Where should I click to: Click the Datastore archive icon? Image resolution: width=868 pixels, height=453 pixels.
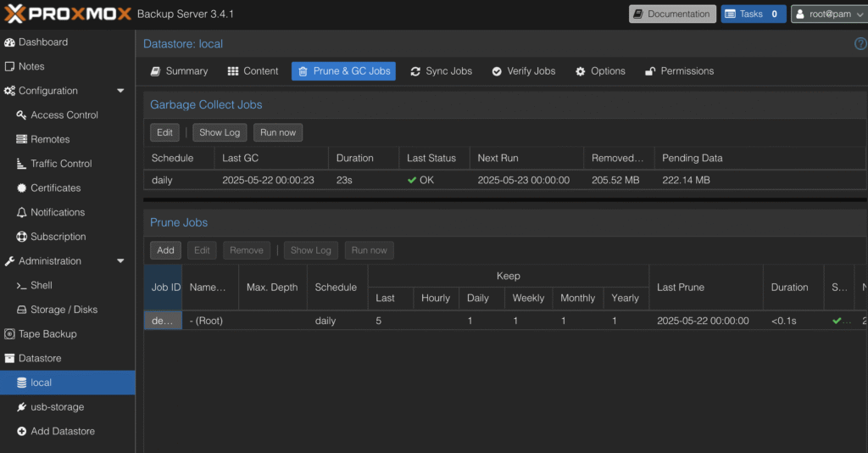coord(9,358)
